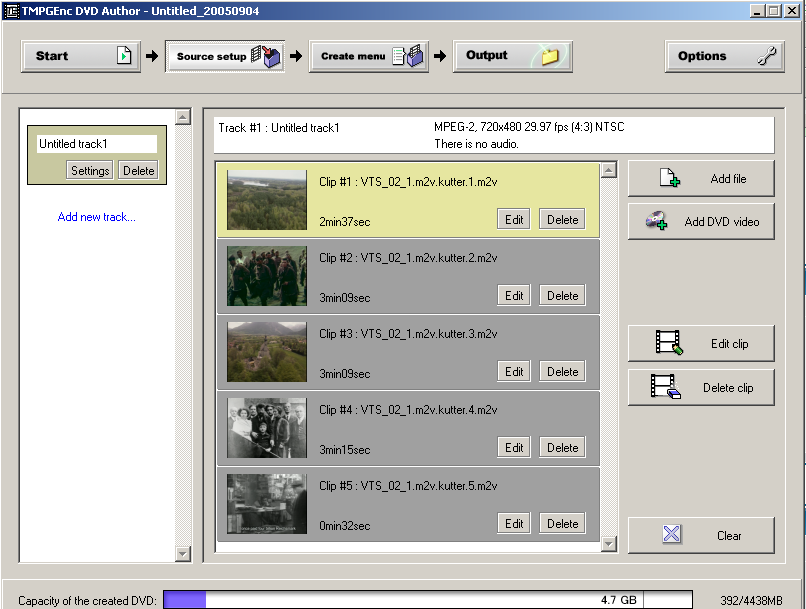The image size is (806, 609).
Task: Click clip list scrollbar down arrow
Action: (x=609, y=544)
